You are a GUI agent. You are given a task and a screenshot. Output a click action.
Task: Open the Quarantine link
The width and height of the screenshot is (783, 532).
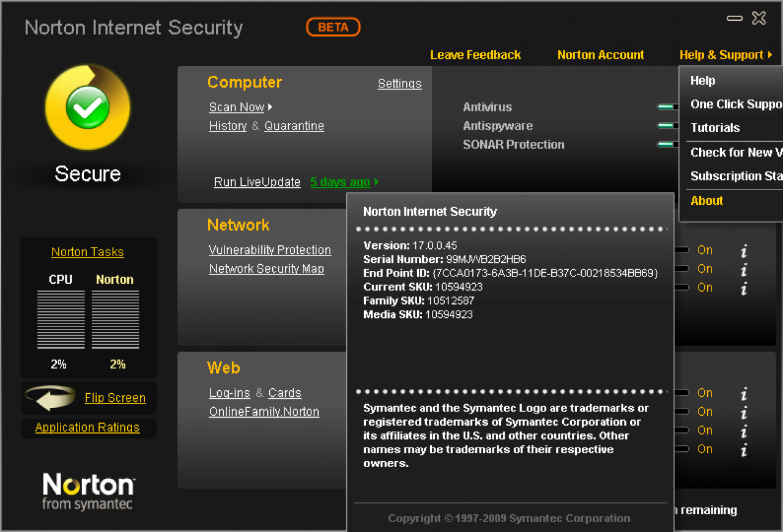click(294, 126)
